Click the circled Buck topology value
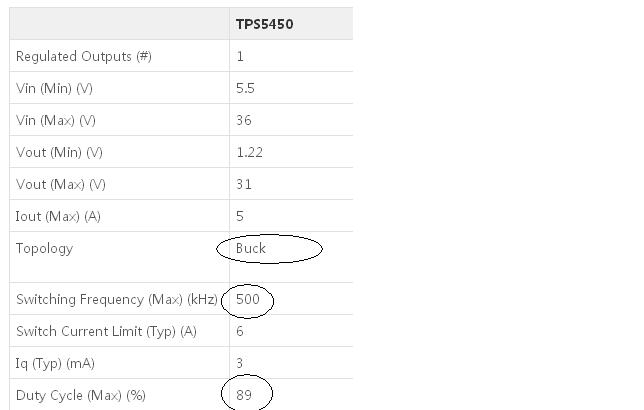 click(251, 248)
